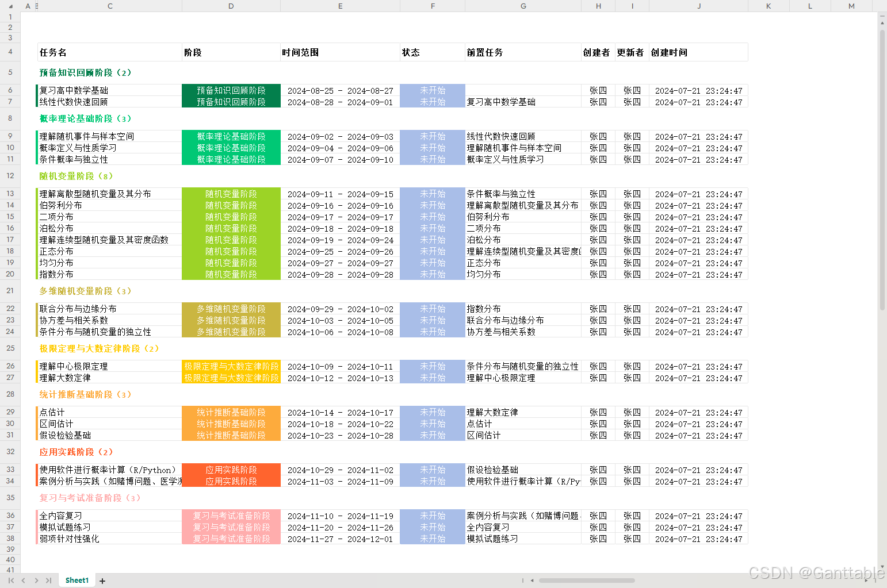887x588 pixels.
Task: Click the 前置任务 header cell
Action: (523, 52)
